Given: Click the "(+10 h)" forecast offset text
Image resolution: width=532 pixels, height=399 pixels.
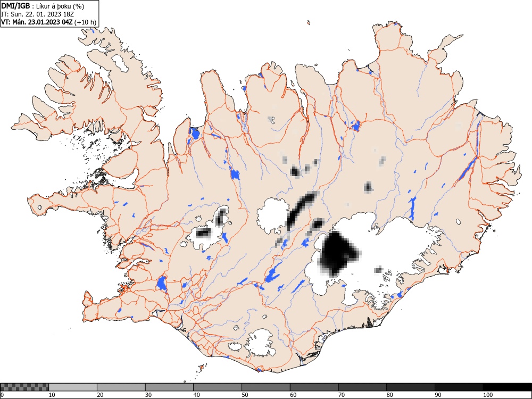Looking at the screenshot, I should point(85,23).
